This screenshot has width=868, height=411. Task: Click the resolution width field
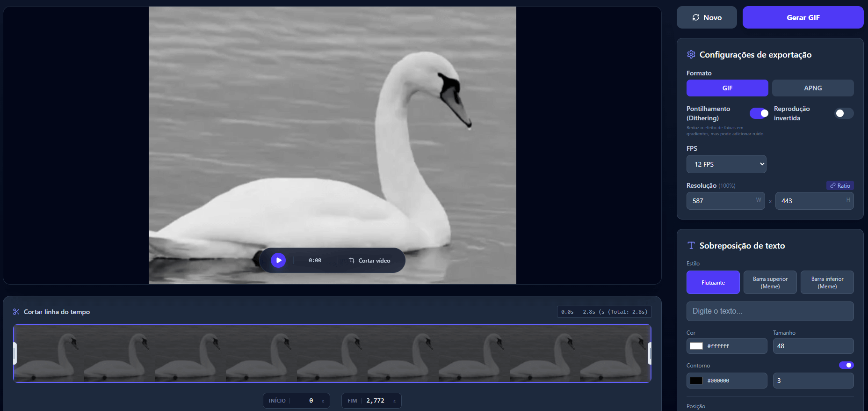coord(725,201)
